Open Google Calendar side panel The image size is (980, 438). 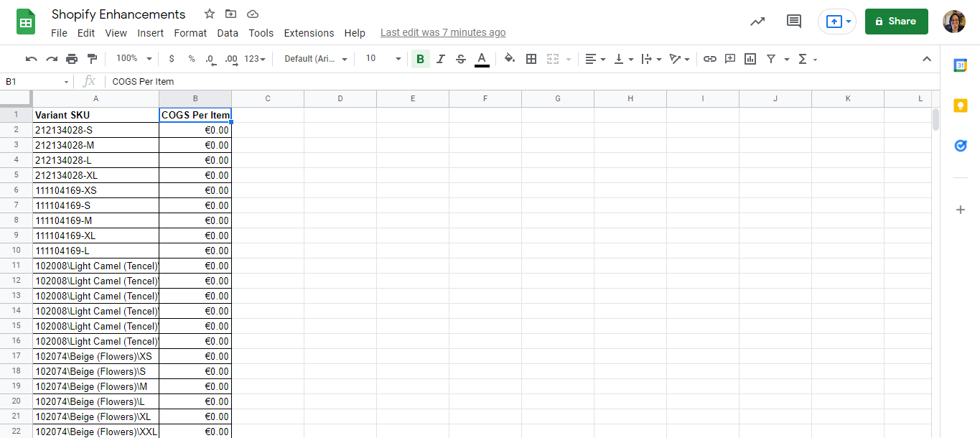pyautogui.click(x=961, y=65)
